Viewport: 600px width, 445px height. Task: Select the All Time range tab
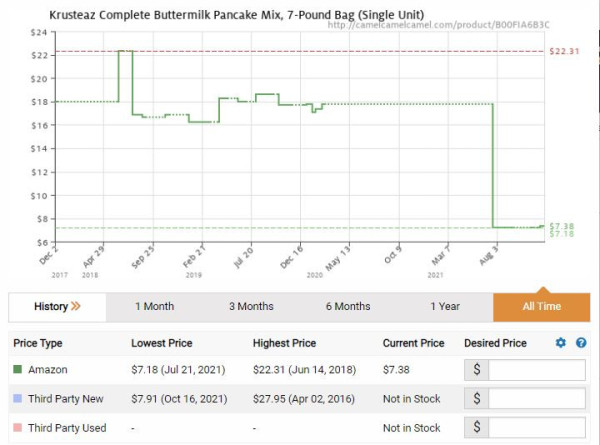tap(541, 306)
